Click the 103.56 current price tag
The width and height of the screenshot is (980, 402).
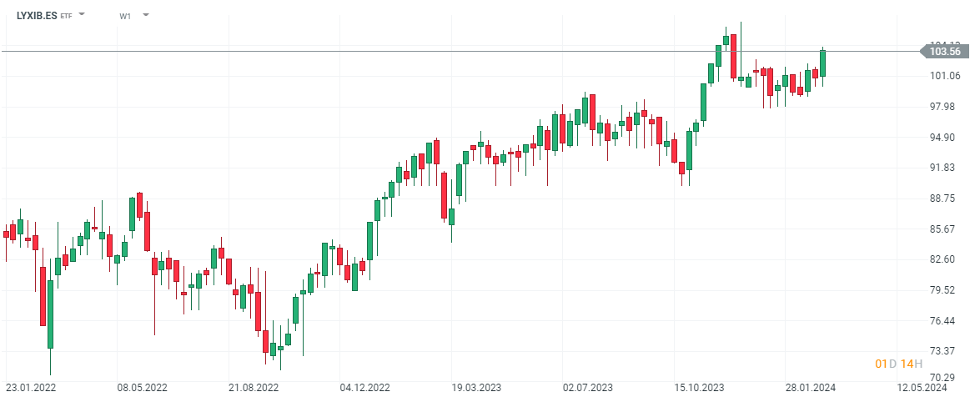point(945,52)
